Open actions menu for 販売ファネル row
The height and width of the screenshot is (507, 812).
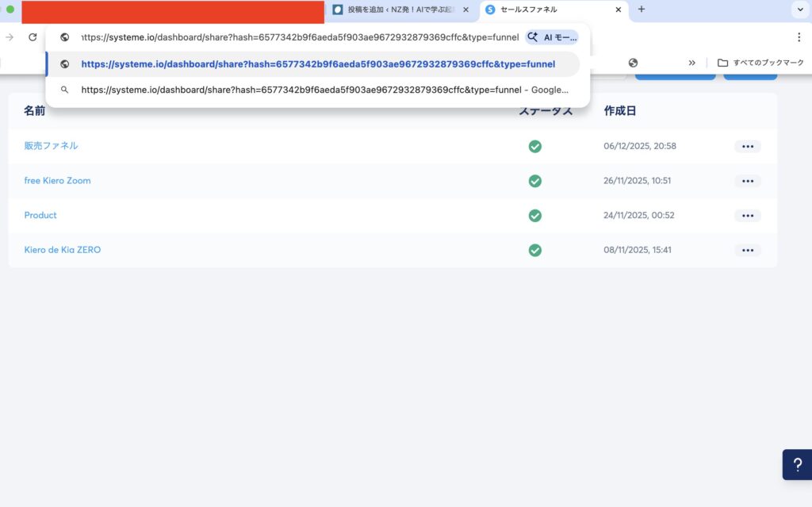[747, 147]
